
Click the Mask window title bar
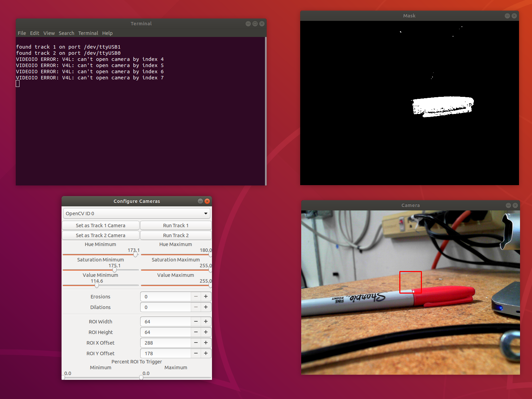tap(410, 16)
